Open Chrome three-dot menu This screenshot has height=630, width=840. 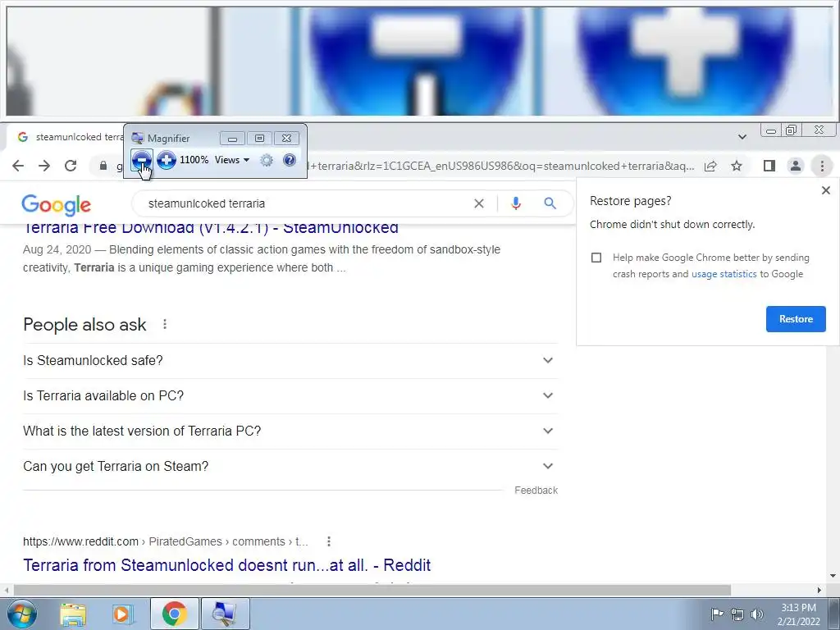(822, 166)
